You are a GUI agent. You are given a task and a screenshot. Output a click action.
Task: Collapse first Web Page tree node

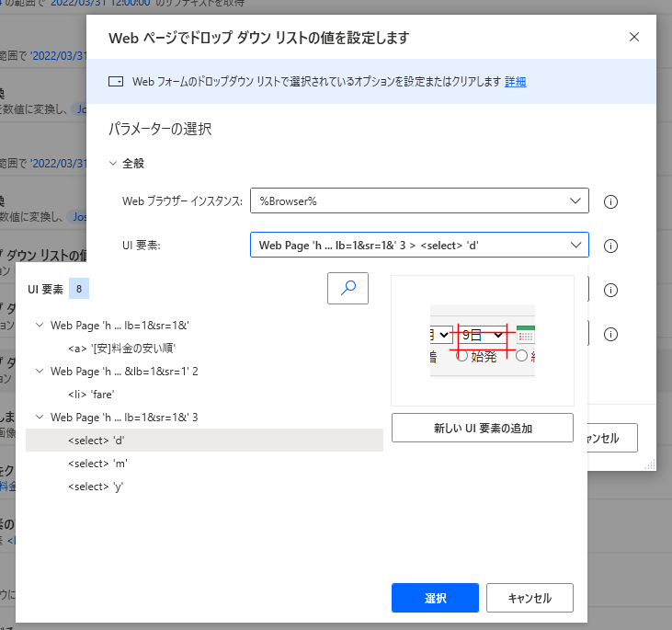39,326
